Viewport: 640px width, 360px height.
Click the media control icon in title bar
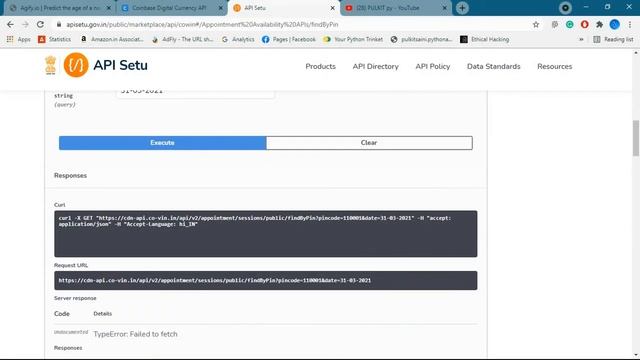tap(565, 8)
